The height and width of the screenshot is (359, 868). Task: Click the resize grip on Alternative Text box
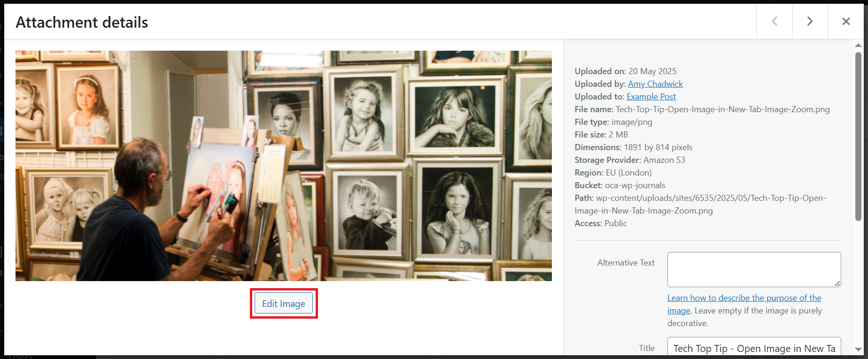[837, 283]
